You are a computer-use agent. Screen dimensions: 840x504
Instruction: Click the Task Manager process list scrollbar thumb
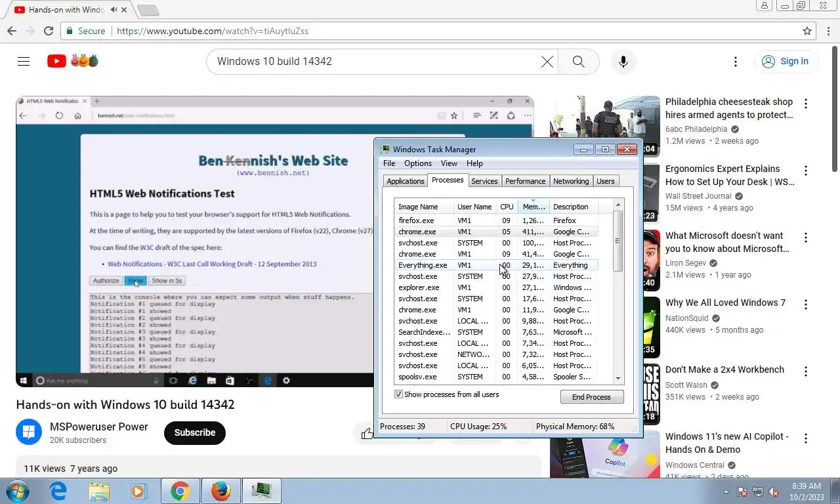(x=618, y=241)
